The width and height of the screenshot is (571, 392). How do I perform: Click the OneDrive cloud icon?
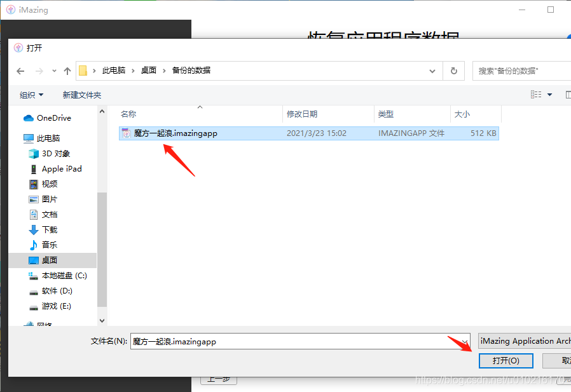coord(29,118)
